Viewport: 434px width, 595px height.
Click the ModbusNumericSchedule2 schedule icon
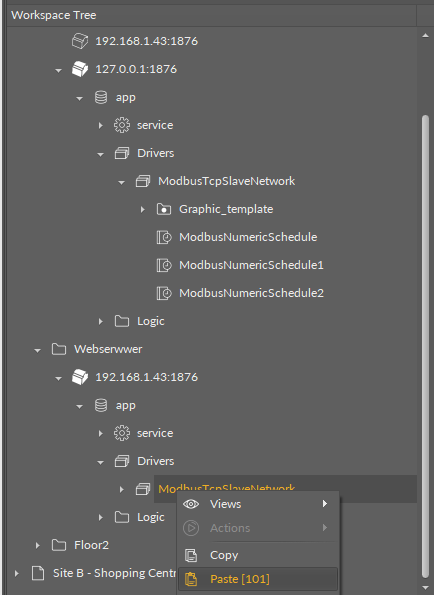(x=164, y=293)
